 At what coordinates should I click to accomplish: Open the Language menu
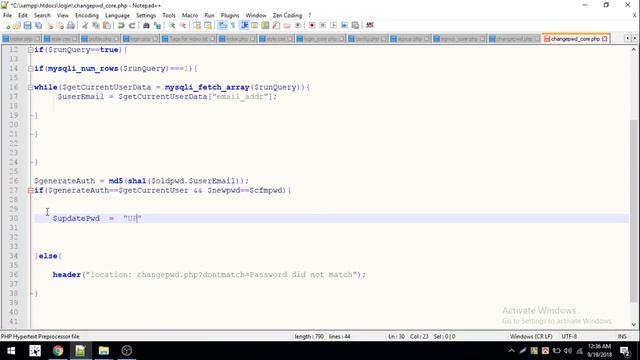117,16
